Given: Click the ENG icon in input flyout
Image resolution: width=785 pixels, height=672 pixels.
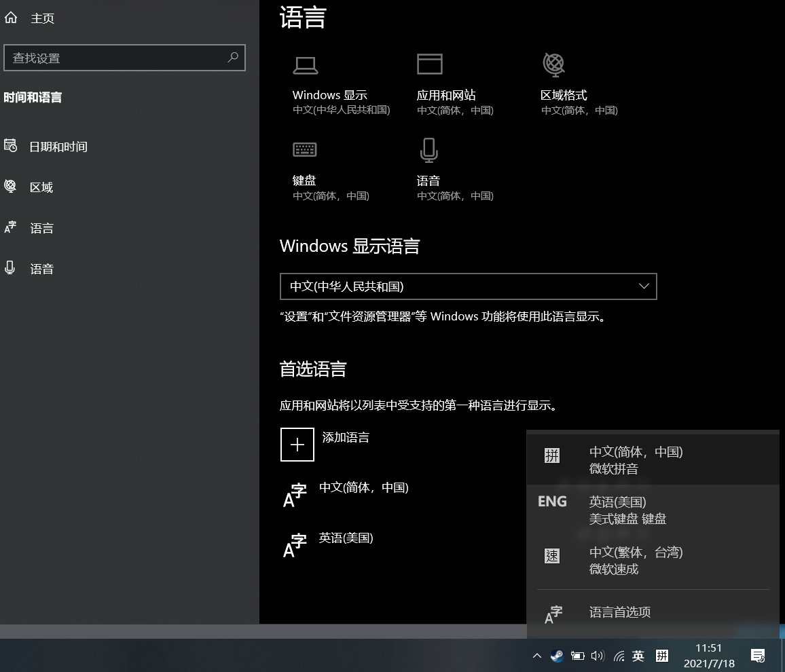Looking at the screenshot, I should [552, 502].
